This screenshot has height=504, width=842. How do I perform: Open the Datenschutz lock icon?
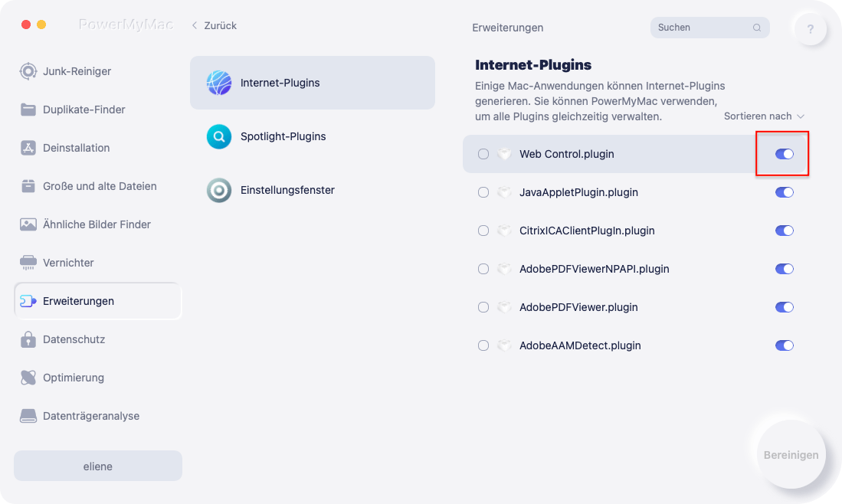tap(28, 339)
